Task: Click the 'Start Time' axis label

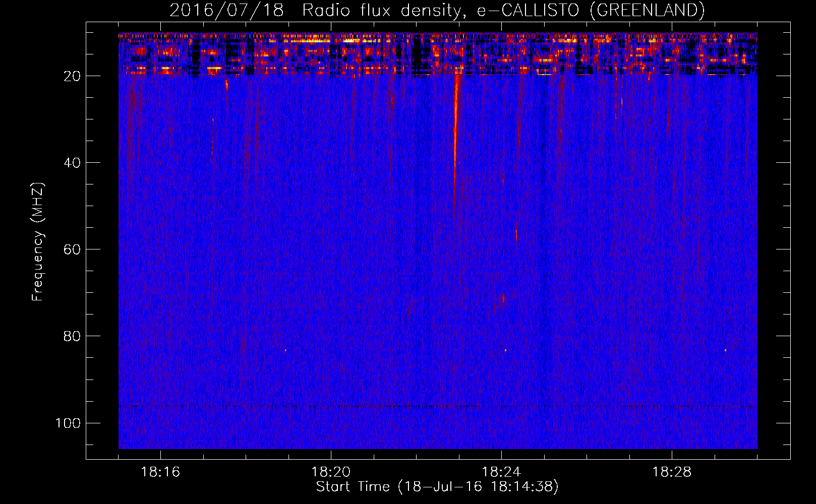Action: coord(437,487)
